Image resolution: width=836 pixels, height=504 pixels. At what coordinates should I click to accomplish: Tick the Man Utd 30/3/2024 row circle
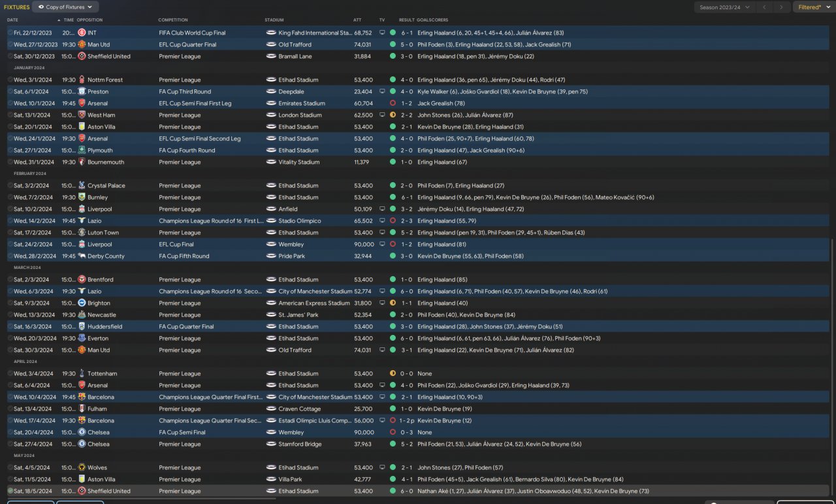[x=10, y=350]
